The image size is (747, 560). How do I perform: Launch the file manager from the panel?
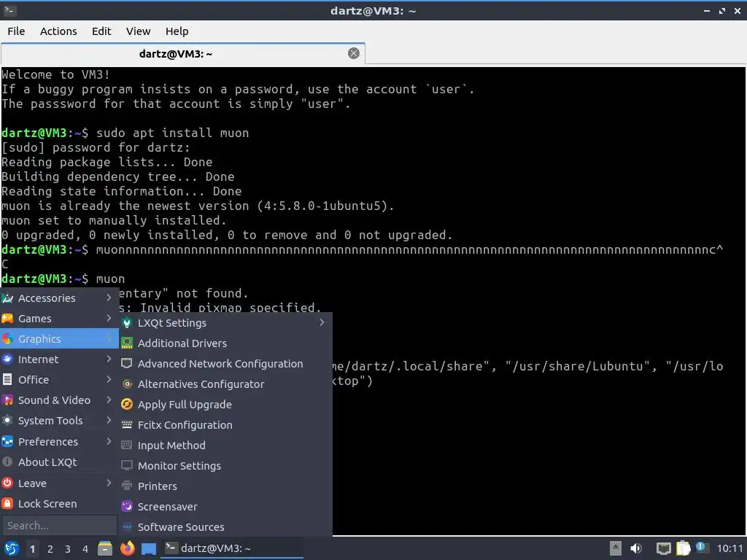pos(105,548)
